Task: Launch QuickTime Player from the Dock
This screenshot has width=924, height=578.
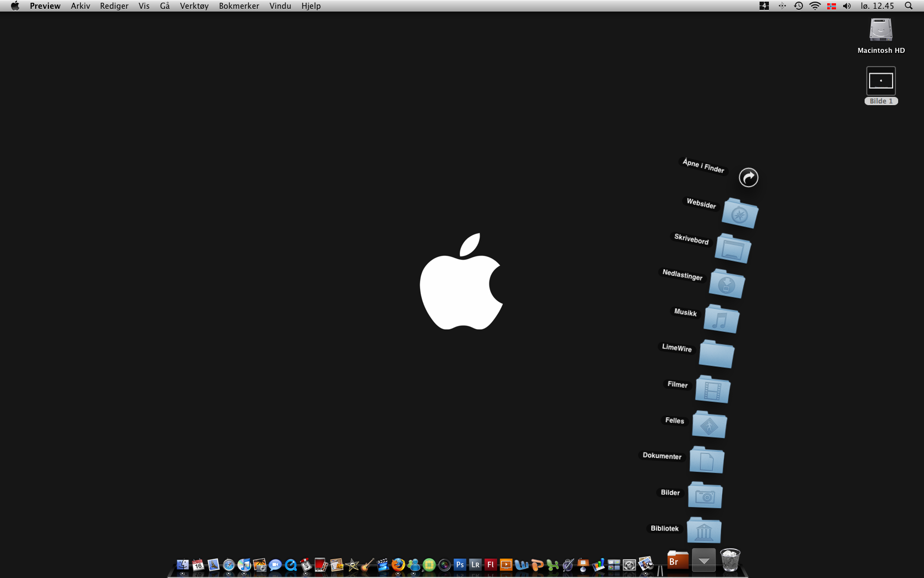Action: pyautogui.click(x=290, y=565)
